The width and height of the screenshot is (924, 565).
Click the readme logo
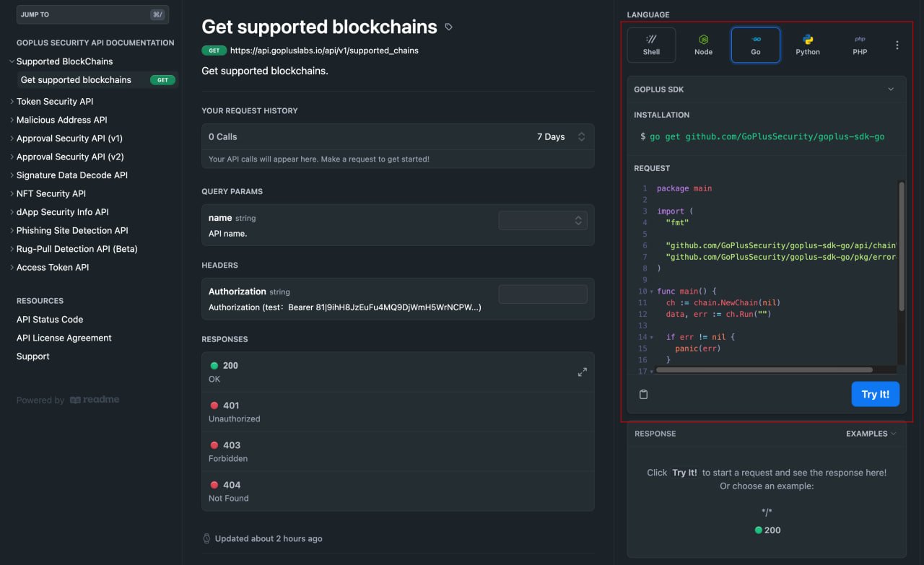[x=95, y=400]
